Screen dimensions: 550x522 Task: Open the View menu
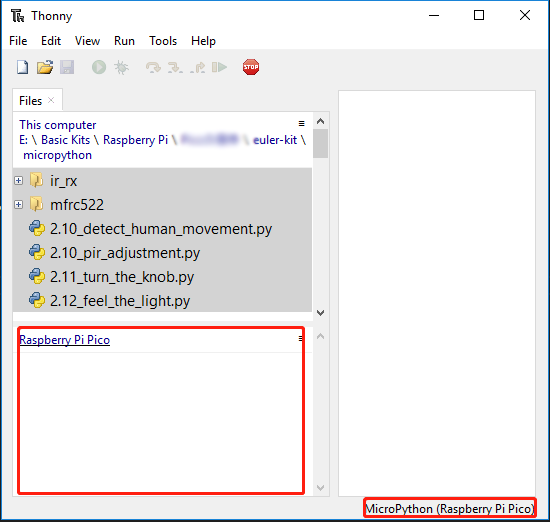pos(87,41)
